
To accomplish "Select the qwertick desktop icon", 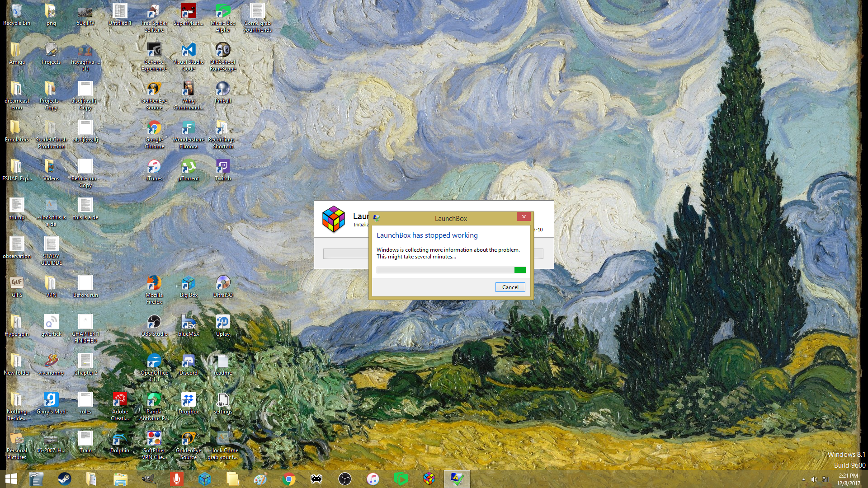I will point(51,325).
